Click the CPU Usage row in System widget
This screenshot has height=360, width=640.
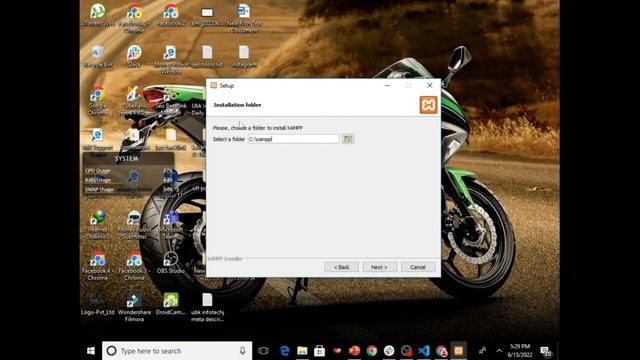pyautogui.click(x=128, y=171)
